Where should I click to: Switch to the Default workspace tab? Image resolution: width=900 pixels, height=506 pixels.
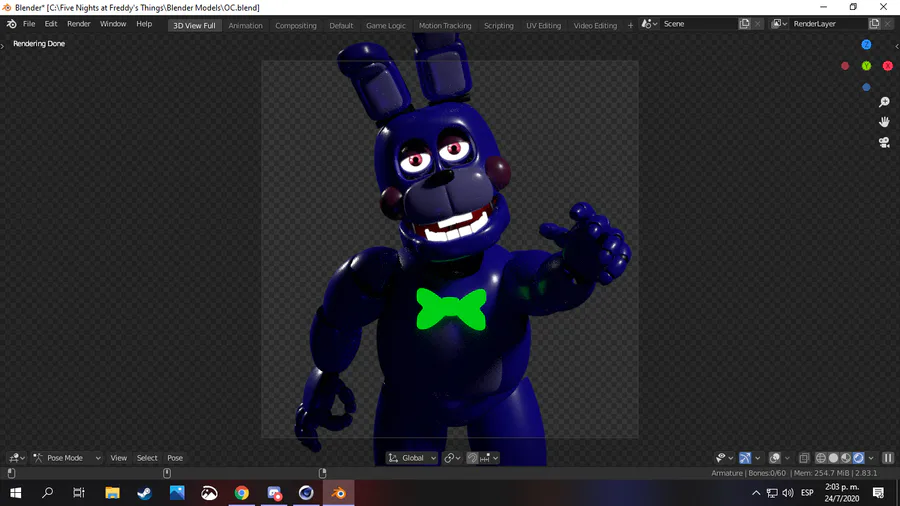click(x=341, y=25)
